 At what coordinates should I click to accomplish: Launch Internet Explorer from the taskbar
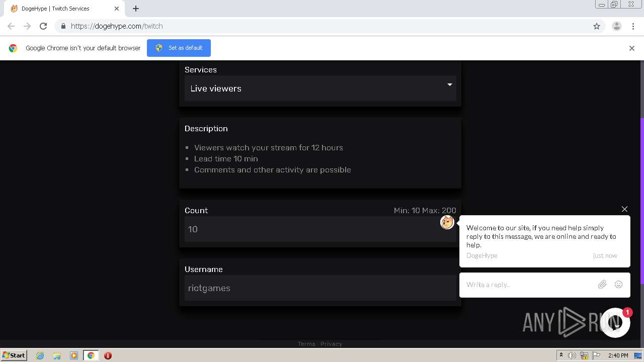pyautogui.click(x=40, y=355)
